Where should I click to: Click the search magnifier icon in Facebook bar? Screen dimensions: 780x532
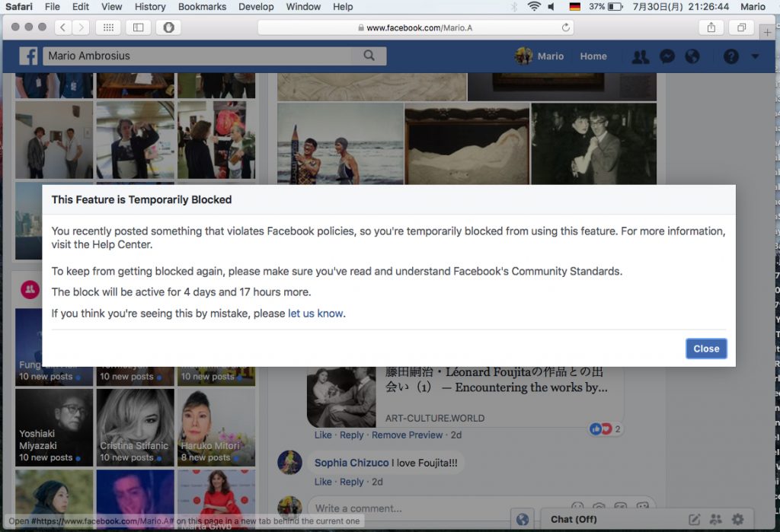coord(369,56)
